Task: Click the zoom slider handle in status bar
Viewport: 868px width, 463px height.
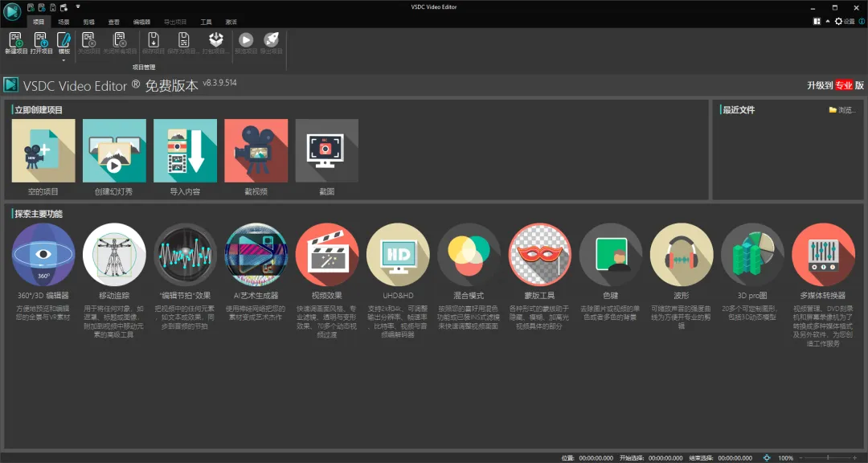Action: click(828, 458)
